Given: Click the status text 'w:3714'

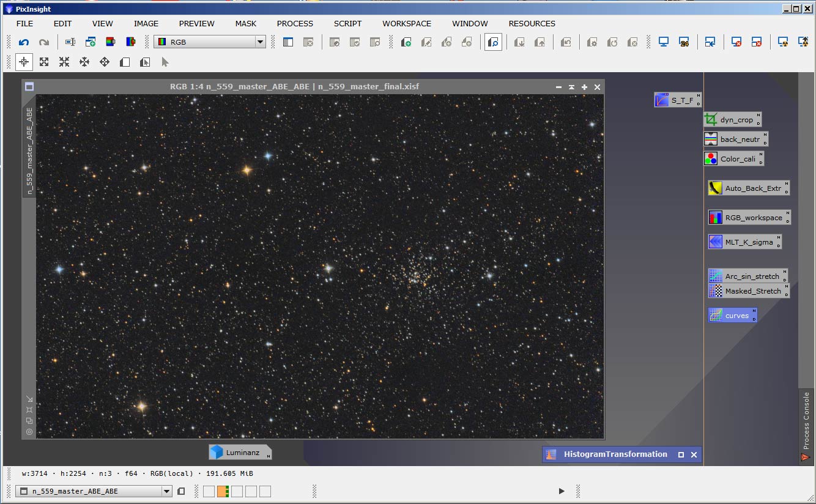Looking at the screenshot, I should (34, 473).
